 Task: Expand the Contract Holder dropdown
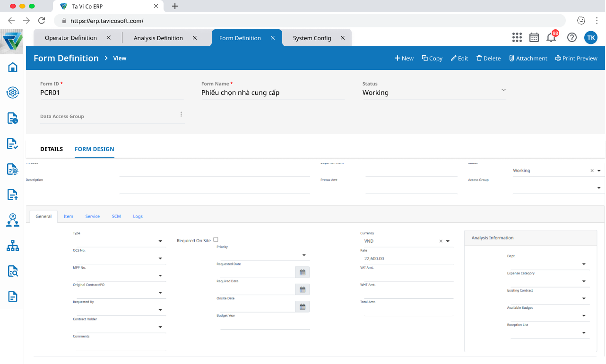point(160,327)
